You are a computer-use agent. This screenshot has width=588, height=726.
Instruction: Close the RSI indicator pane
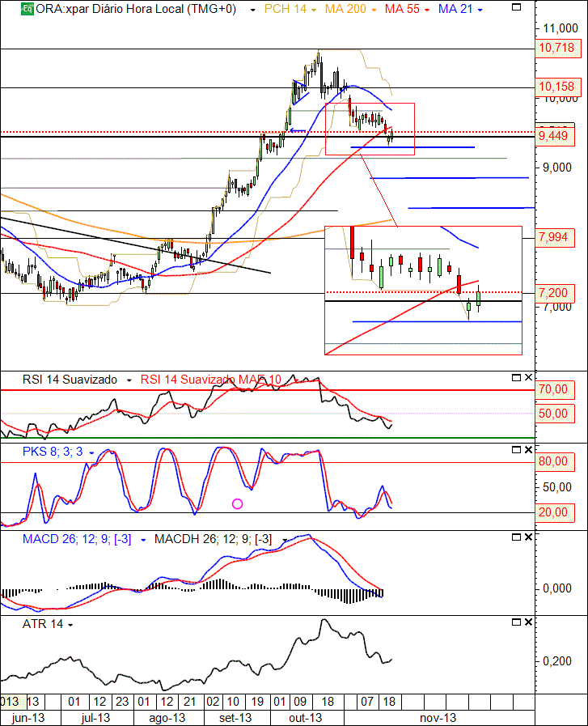[528, 377]
